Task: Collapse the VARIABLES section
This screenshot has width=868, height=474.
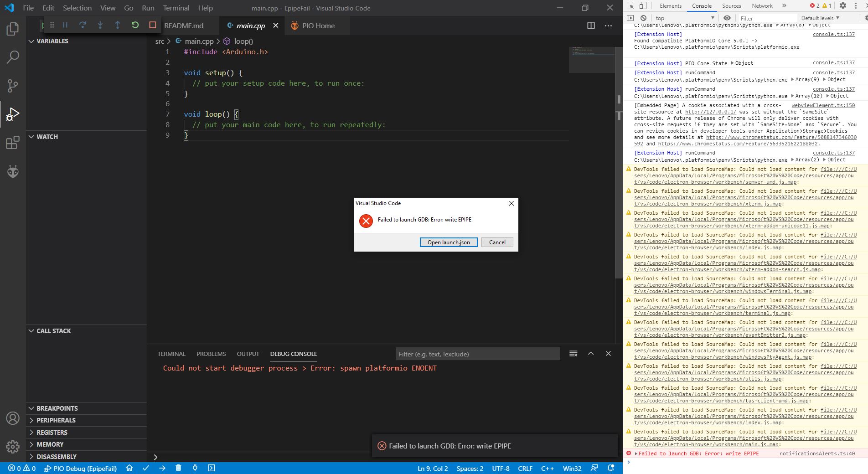Action: pyautogui.click(x=87, y=41)
